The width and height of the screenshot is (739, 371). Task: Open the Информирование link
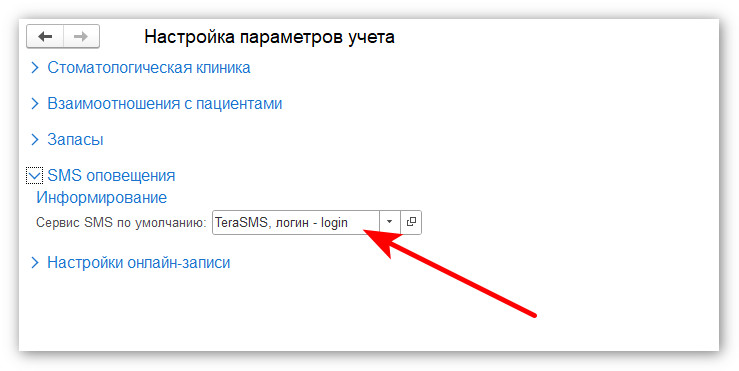click(x=101, y=197)
